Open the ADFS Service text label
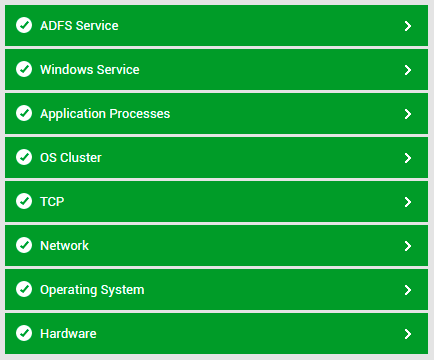 pyautogui.click(x=79, y=26)
